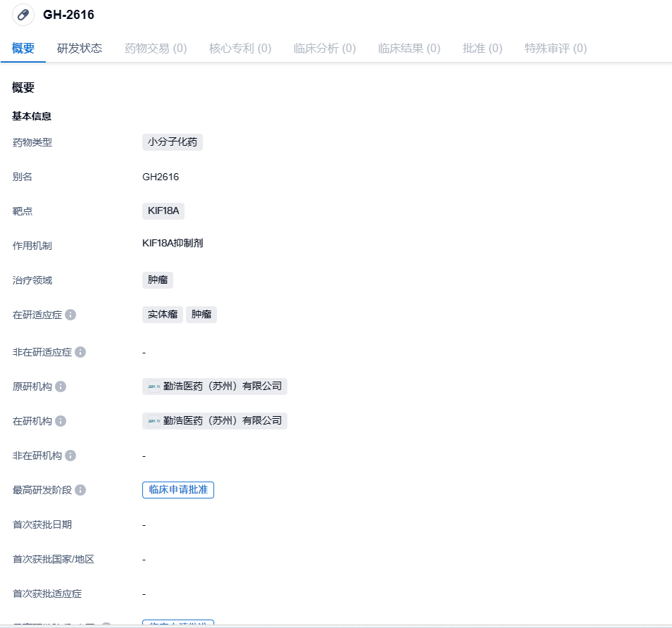The image size is (672, 628).
Task: Click company logo in 在研机构 row
Action: click(x=154, y=421)
